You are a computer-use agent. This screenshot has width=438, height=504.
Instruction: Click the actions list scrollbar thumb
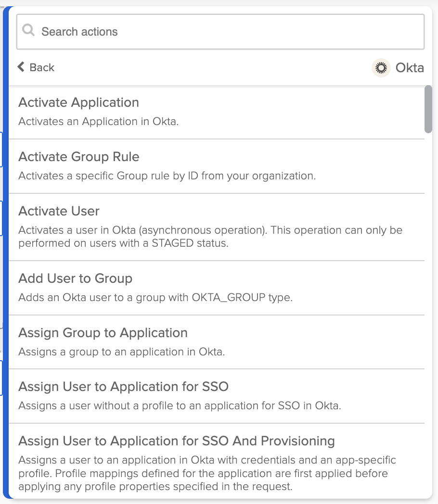[x=428, y=108]
